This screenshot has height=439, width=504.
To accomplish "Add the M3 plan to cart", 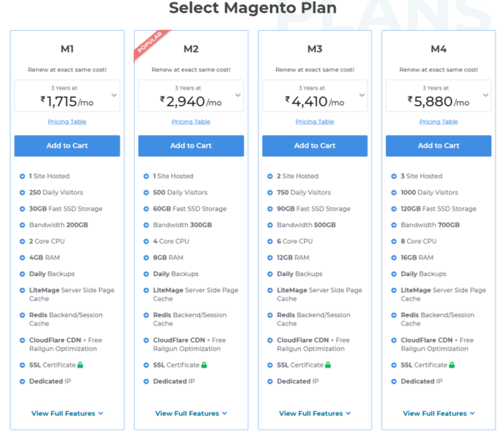I will click(315, 146).
